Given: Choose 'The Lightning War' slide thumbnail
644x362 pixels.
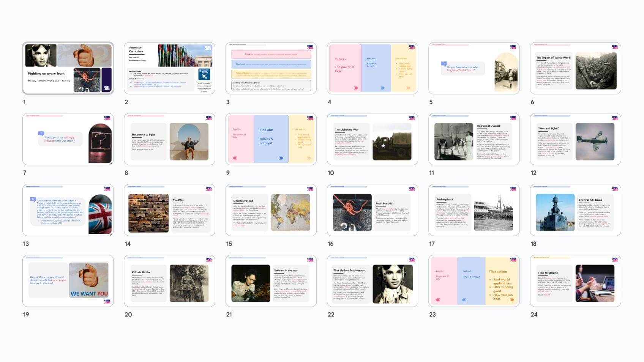Looking at the screenshot, I should tap(372, 139).
